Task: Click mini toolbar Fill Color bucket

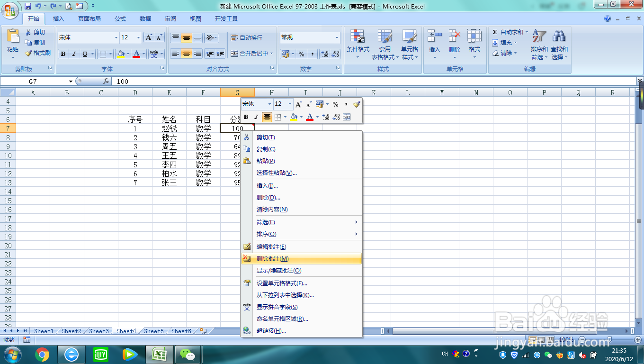Action: pos(294,117)
